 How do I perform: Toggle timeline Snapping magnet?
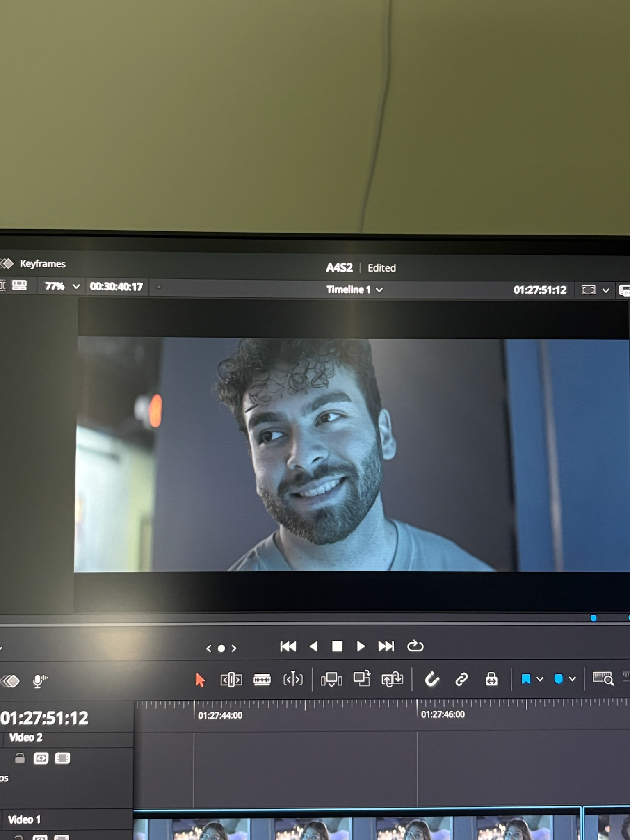click(431, 680)
